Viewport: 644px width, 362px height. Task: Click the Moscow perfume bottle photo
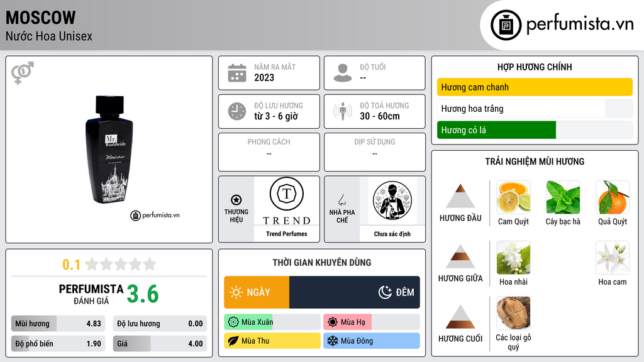click(109, 150)
